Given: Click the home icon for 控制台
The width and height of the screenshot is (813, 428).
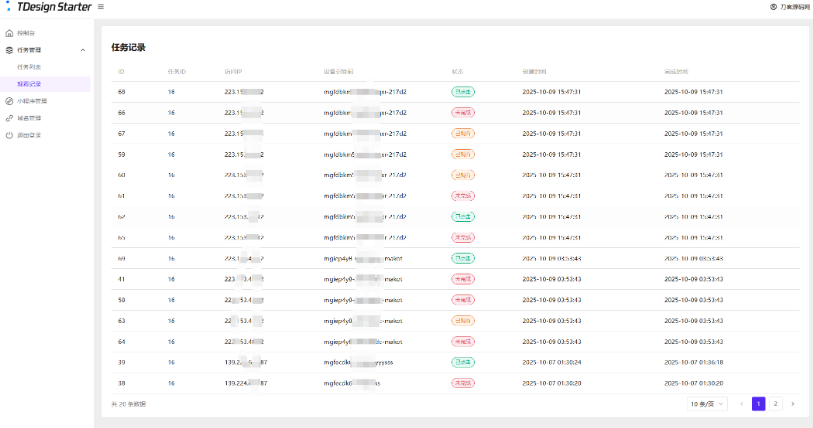Looking at the screenshot, I should (x=10, y=33).
